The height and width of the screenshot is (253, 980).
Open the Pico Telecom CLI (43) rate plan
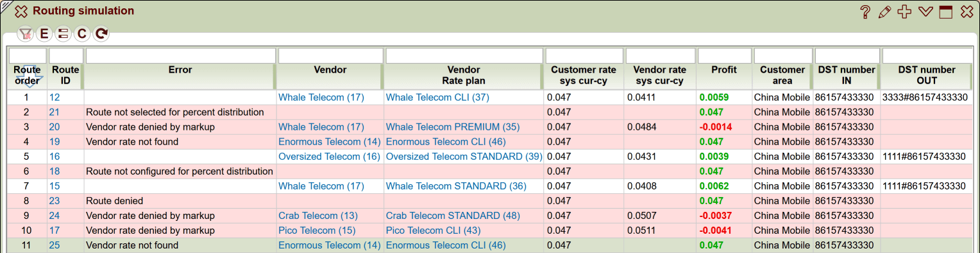433,230
